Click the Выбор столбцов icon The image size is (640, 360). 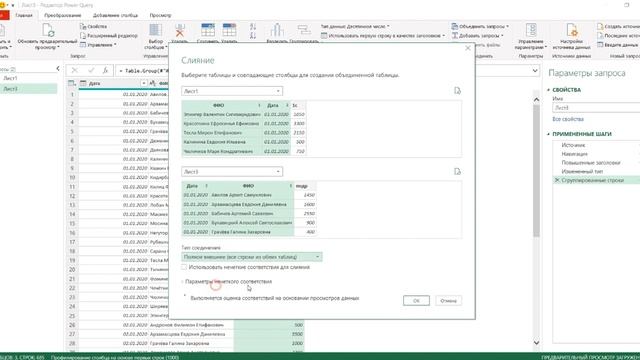[155, 30]
